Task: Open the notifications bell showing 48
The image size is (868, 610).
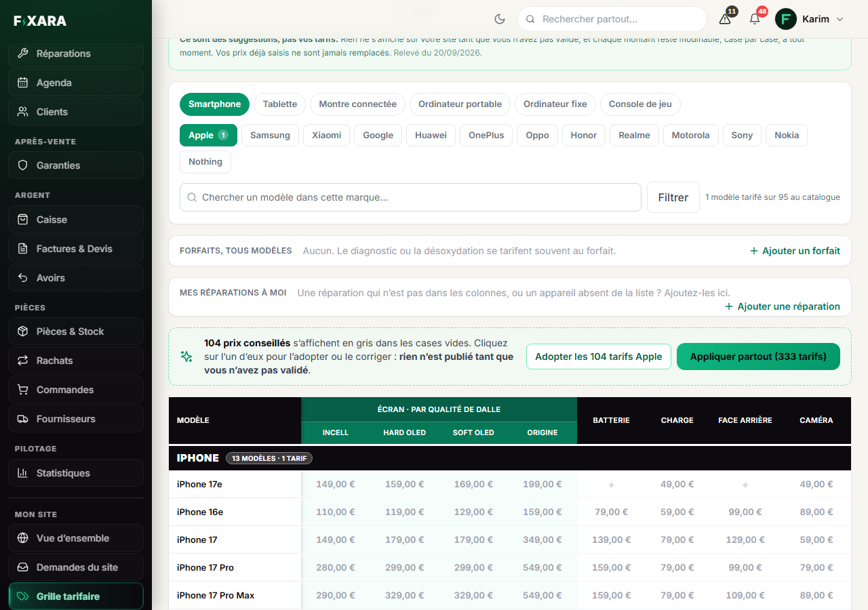Action: point(755,19)
